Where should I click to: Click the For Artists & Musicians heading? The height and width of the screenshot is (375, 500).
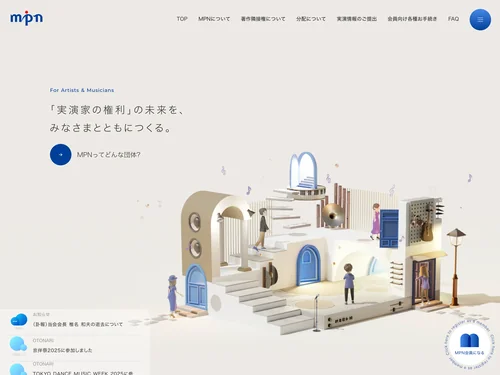click(x=82, y=90)
